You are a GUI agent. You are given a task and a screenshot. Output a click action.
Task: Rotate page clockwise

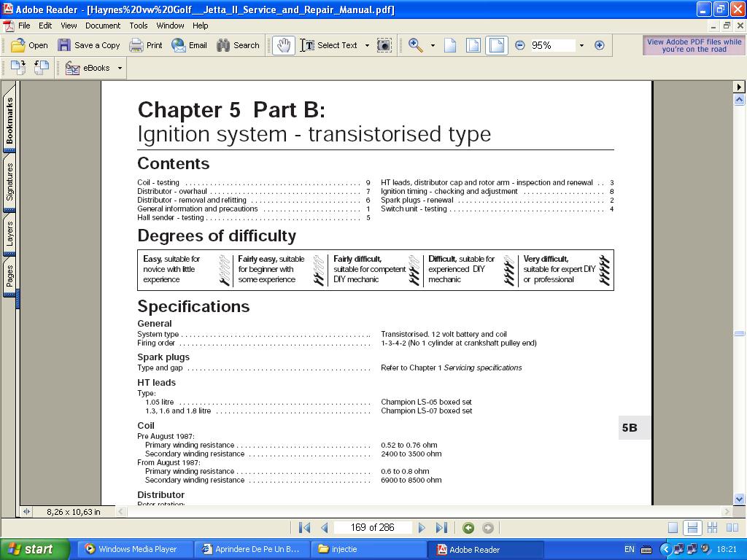[18, 68]
